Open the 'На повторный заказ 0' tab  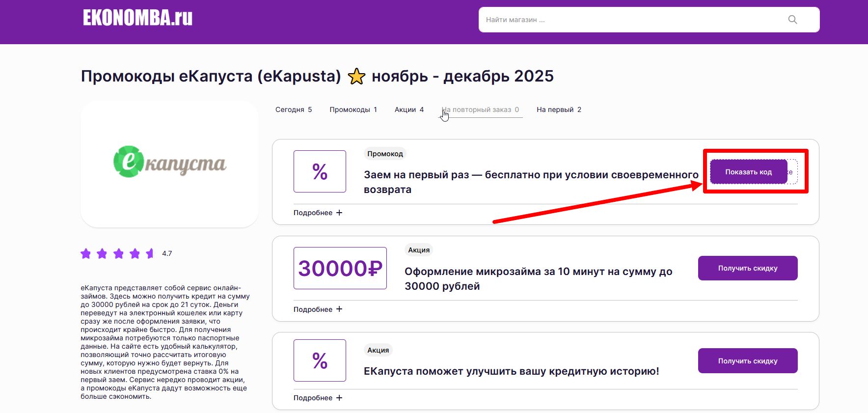click(x=480, y=110)
